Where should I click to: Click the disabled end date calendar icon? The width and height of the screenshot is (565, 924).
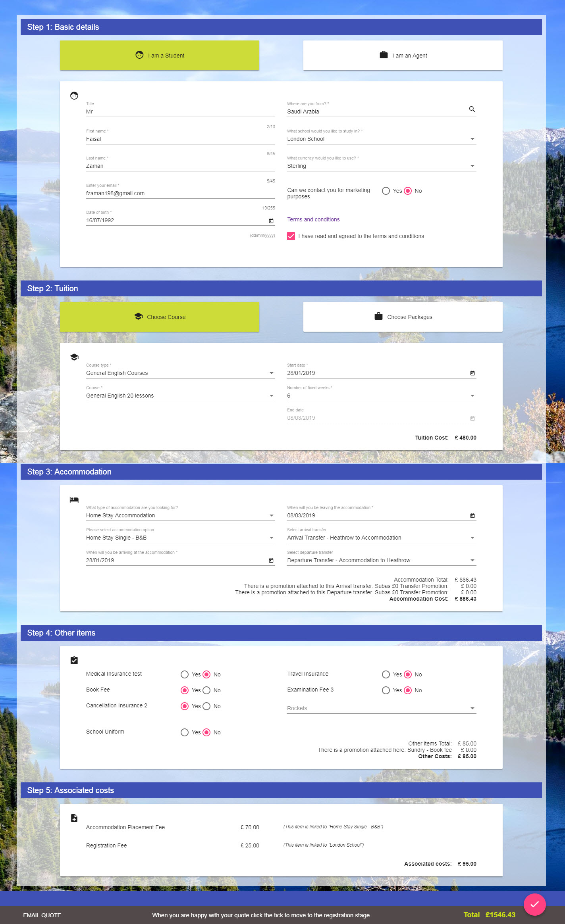472,418
